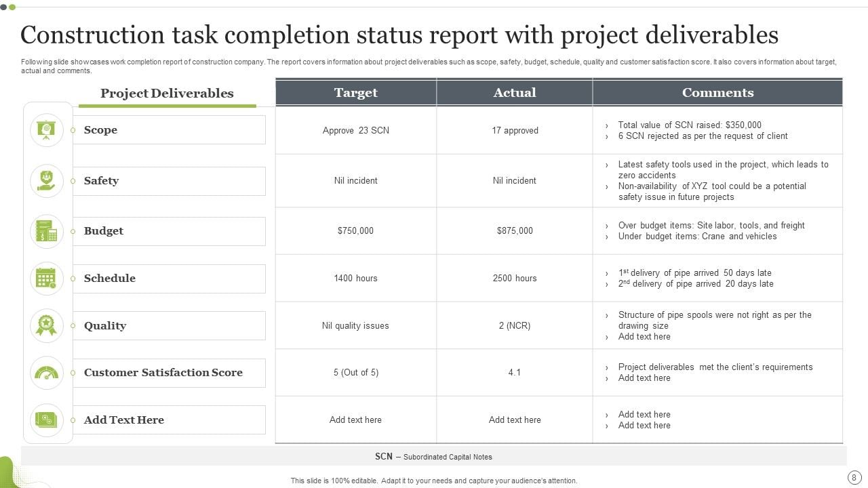Click '1st delivery of pipe arrived' comment
The image size is (868, 488).
[x=695, y=272]
